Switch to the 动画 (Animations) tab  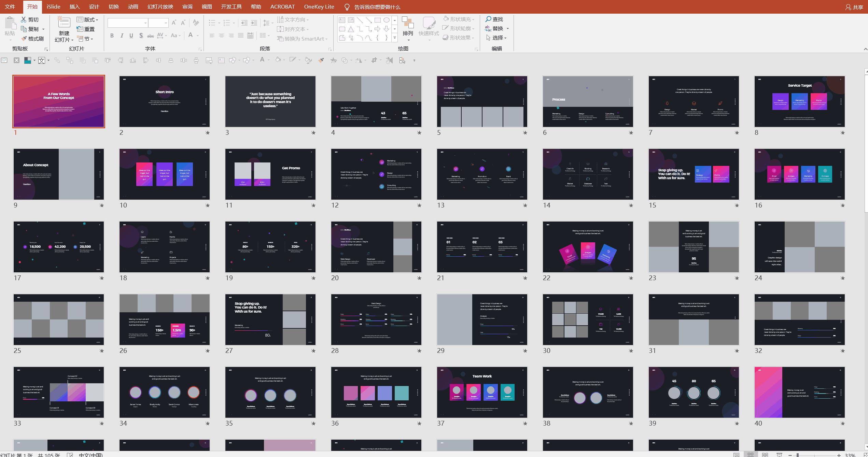click(133, 6)
